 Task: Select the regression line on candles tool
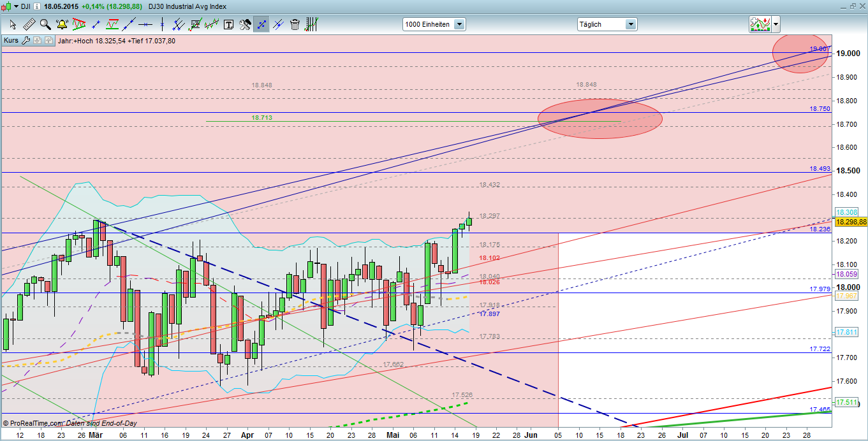(212, 24)
